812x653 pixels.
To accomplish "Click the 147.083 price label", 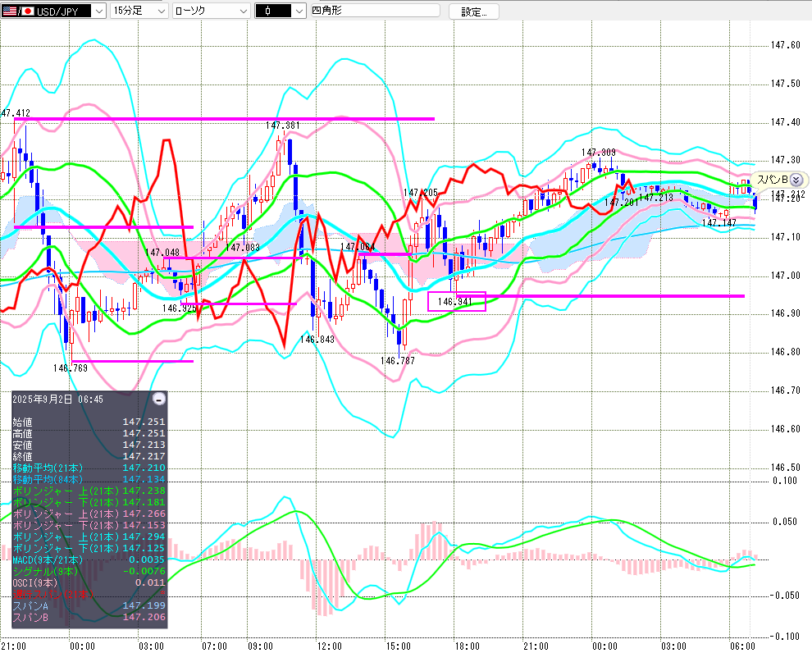I will click(243, 248).
